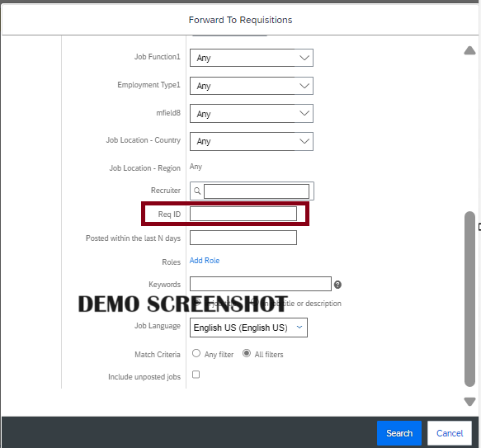Click the Add Role link
The height and width of the screenshot is (448, 481).
(x=205, y=261)
